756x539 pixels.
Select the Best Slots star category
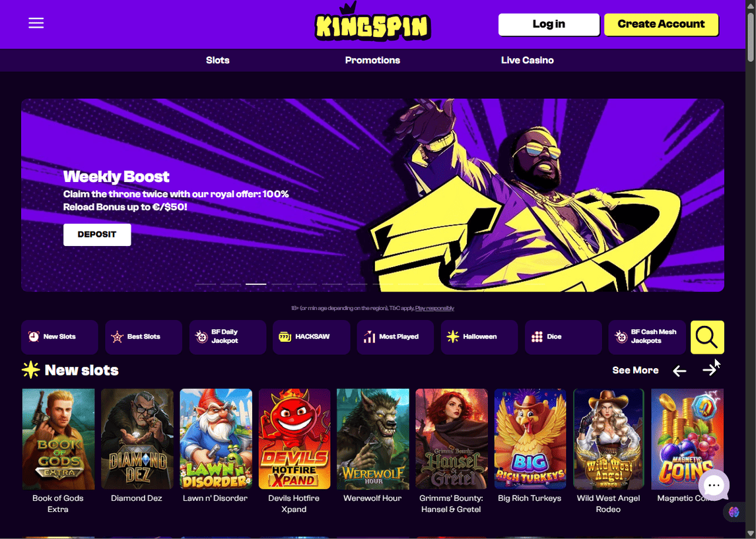click(143, 336)
